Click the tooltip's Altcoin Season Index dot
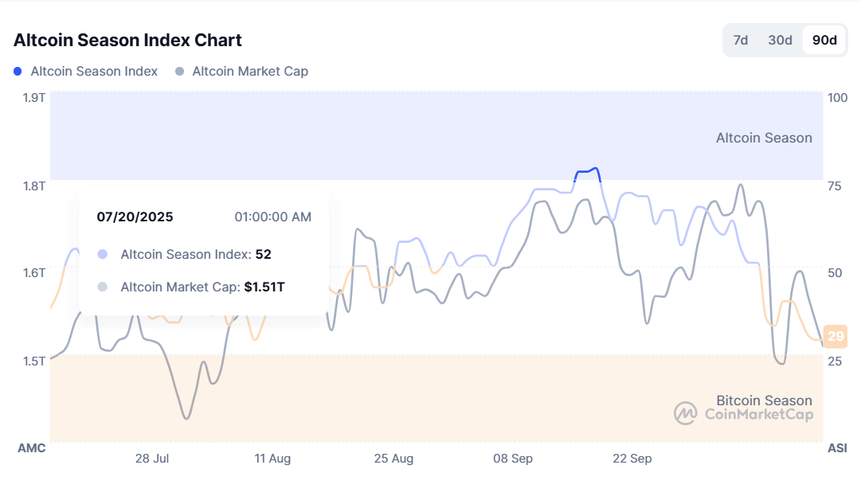861x504 pixels. [x=102, y=255]
